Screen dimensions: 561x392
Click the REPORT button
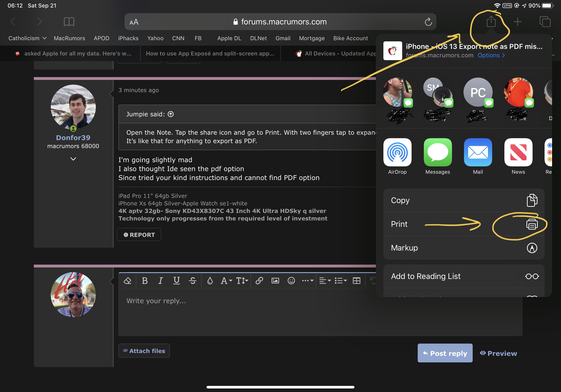pos(139,235)
